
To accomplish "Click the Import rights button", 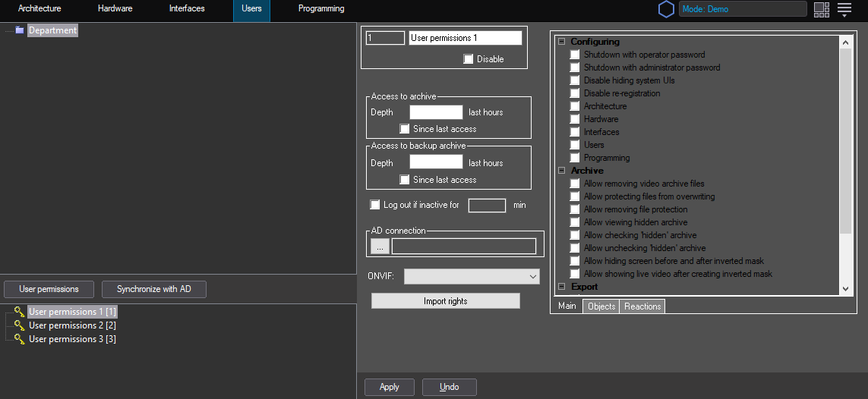I will (x=445, y=301).
